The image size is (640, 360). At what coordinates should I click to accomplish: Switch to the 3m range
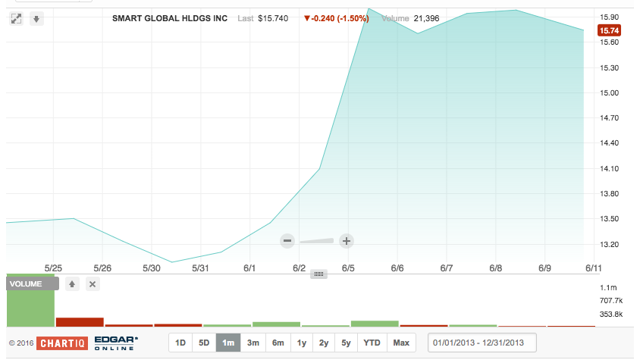pyautogui.click(x=253, y=343)
